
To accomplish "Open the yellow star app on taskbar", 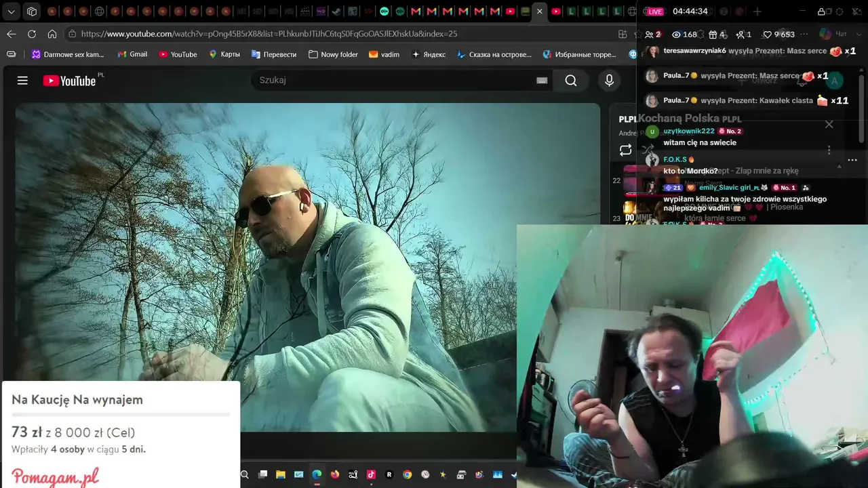I will pyautogui.click(x=443, y=474).
